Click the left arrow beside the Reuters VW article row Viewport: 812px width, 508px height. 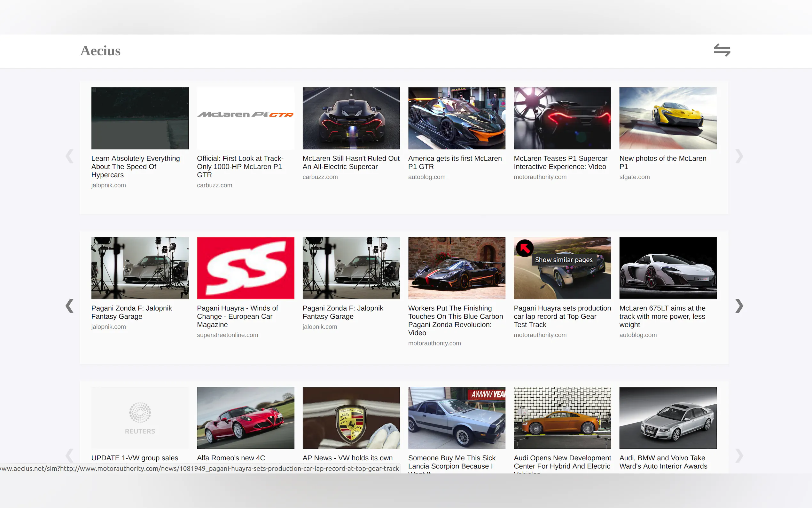coord(69,456)
